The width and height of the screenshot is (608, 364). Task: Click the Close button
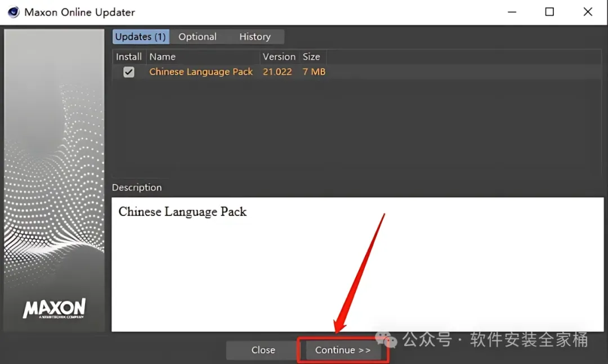[263, 350]
